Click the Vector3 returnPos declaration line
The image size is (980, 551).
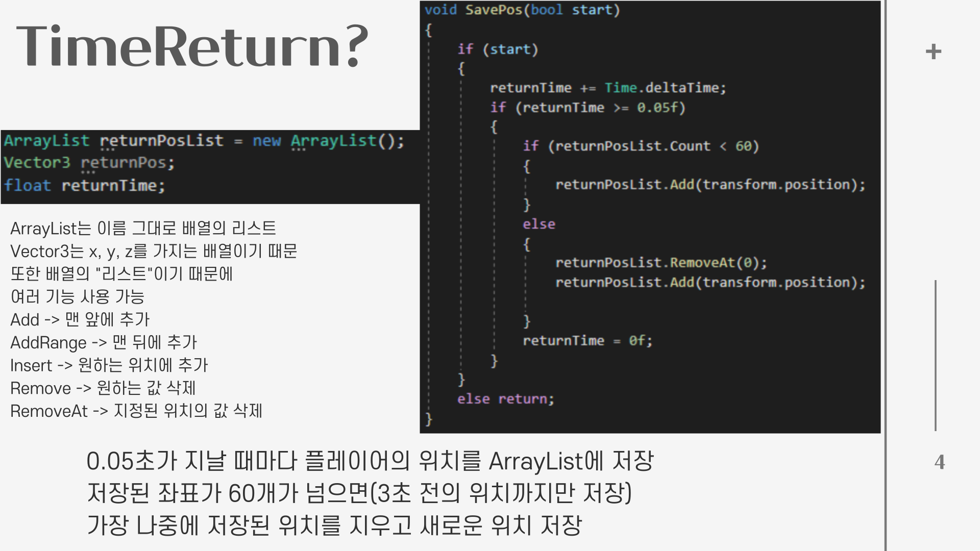coord(89,163)
